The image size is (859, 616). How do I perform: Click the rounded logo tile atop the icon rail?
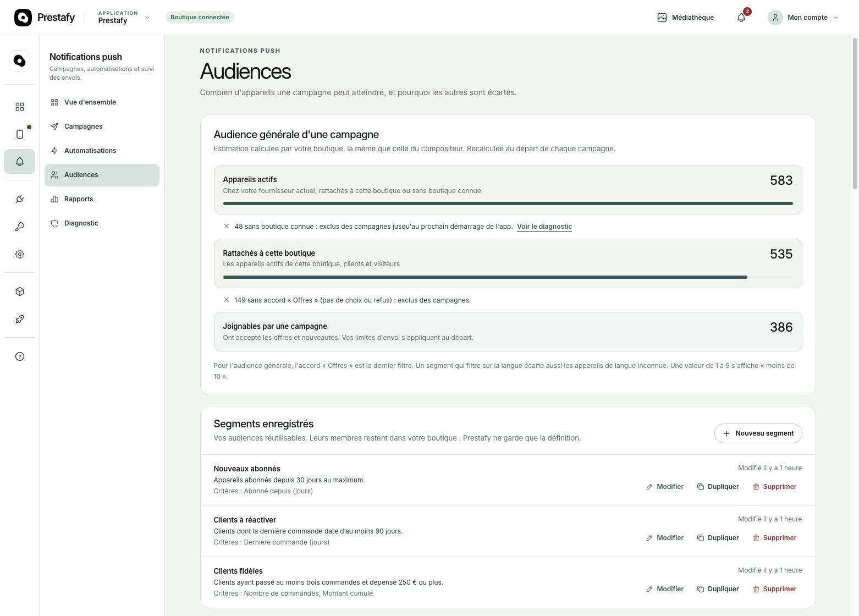pos(20,61)
